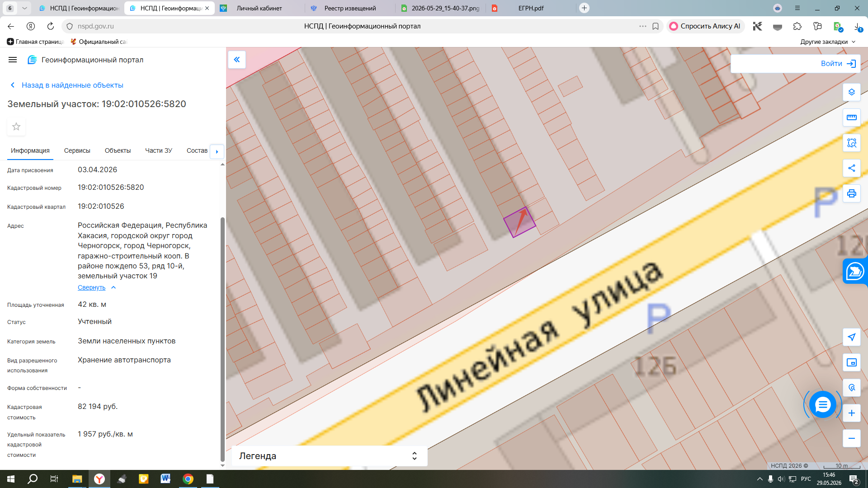Expand the Легенда panel
Viewport: 868px width, 488px height.
click(329, 456)
